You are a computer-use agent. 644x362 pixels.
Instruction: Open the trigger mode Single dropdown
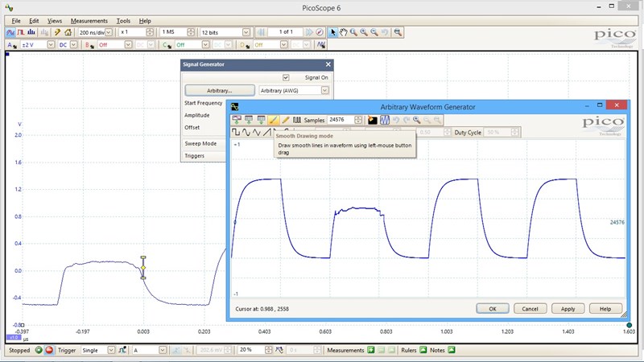click(111, 350)
